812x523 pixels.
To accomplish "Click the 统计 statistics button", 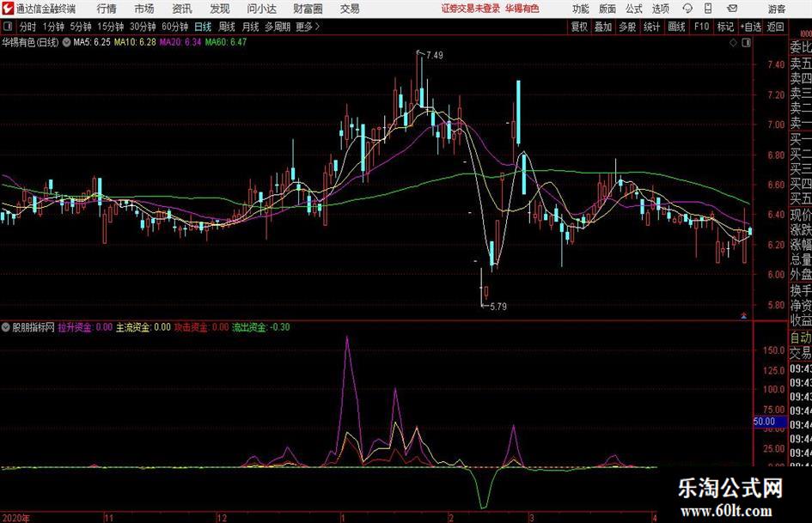I will click(651, 27).
